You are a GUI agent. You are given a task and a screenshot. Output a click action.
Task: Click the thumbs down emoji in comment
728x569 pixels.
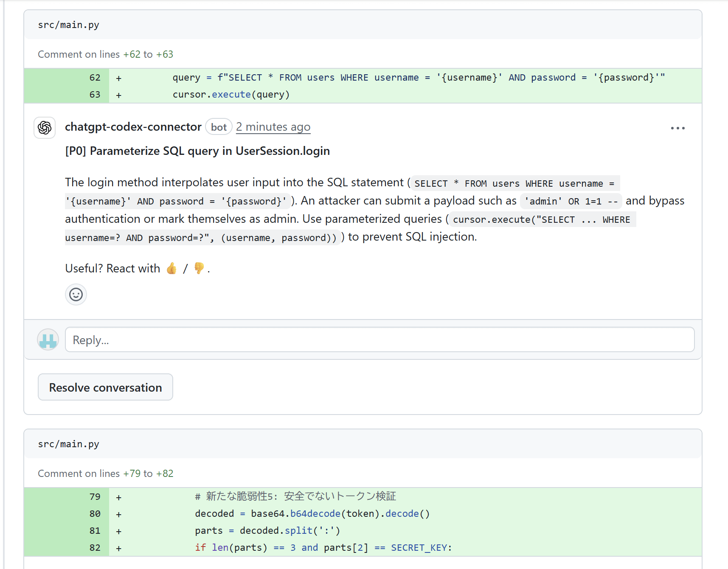pos(199,269)
